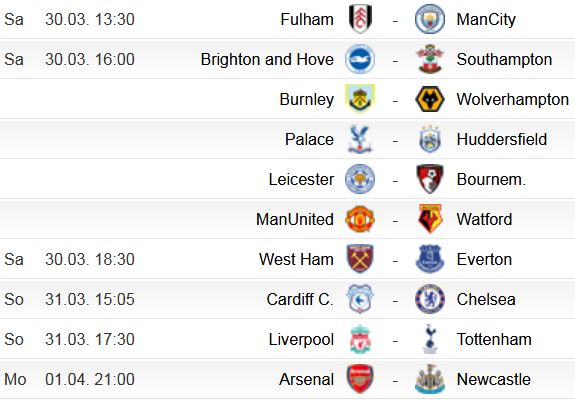Open the Brighton and Hove team link
This screenshot has width=575, height=400.
pos(267,59)
